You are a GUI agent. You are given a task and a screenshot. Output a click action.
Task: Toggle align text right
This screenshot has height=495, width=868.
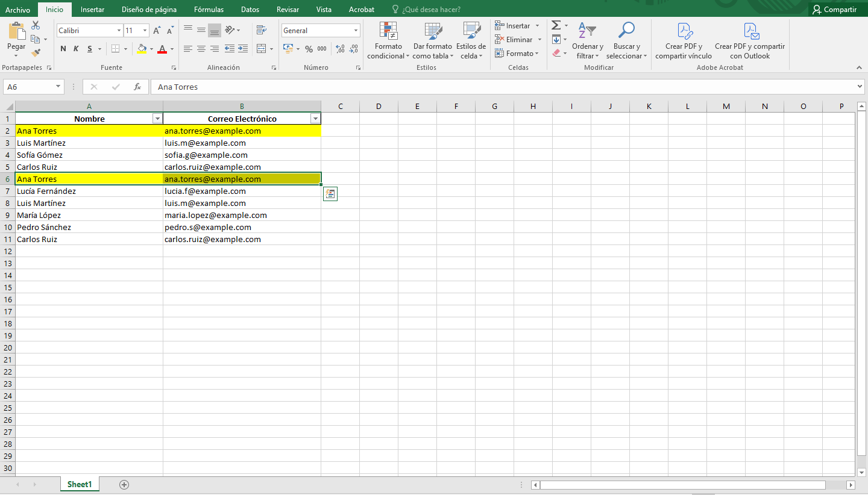(214, 49)
